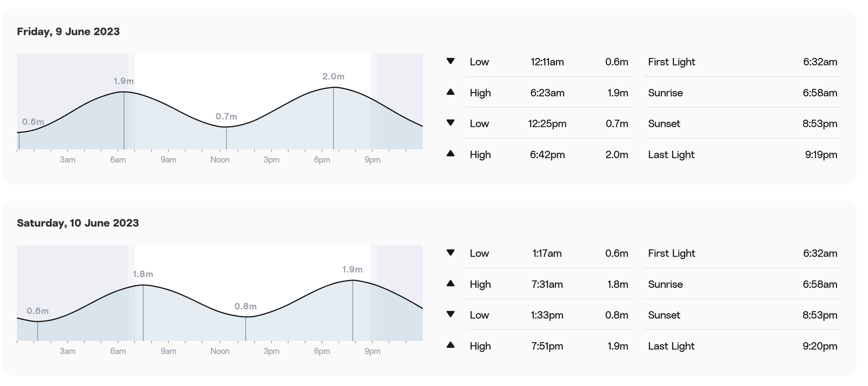
Task: Click the low tide arrow for 1:17am Saturday
Action: point(451,253)
